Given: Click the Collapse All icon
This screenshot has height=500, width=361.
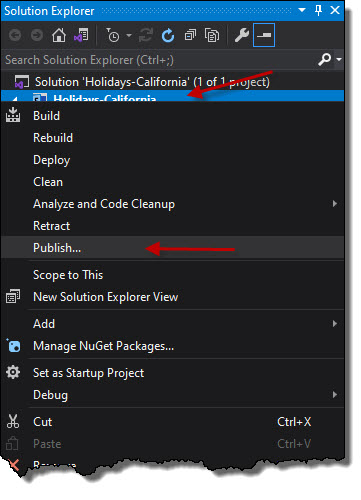Looking at the screenshot, I should pyautogui.click(x=190, y=35).
